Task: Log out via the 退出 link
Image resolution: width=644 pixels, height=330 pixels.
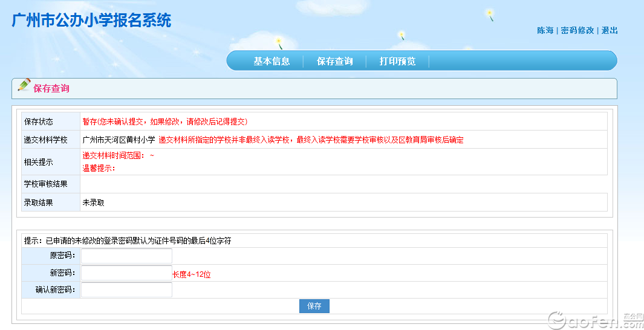Action: tap(610, 30)
